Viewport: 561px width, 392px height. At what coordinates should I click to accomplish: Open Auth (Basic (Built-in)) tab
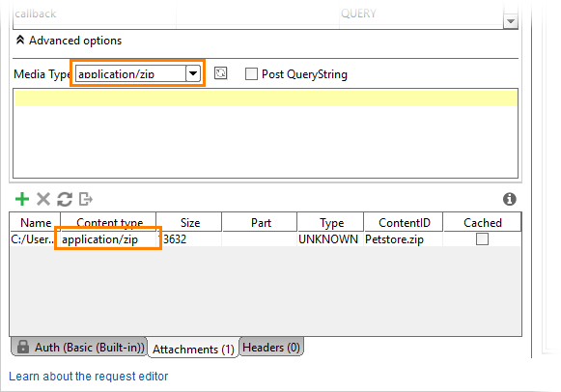79,347
